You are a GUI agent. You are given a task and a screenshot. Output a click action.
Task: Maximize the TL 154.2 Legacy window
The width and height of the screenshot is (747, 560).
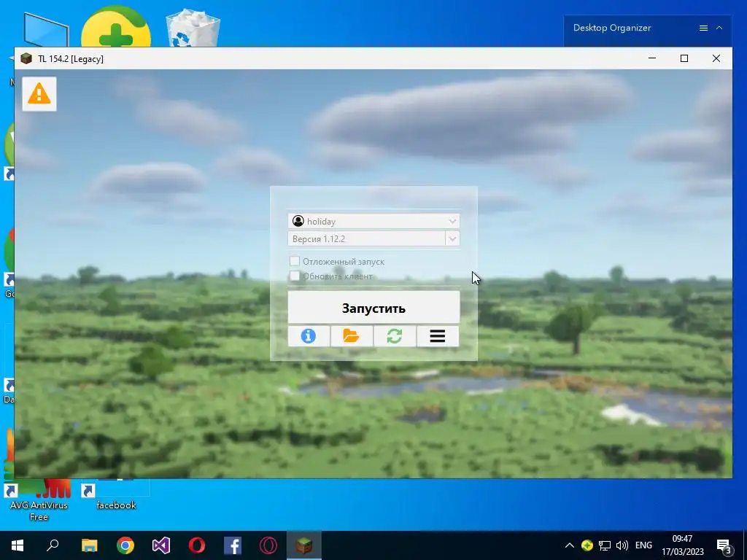tap(684, 58)
